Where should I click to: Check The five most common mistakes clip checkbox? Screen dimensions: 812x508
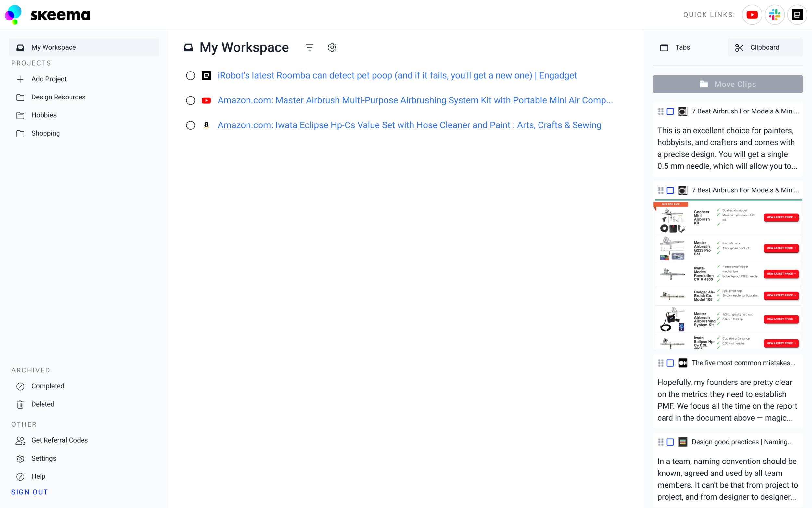(x=670, y=363)
